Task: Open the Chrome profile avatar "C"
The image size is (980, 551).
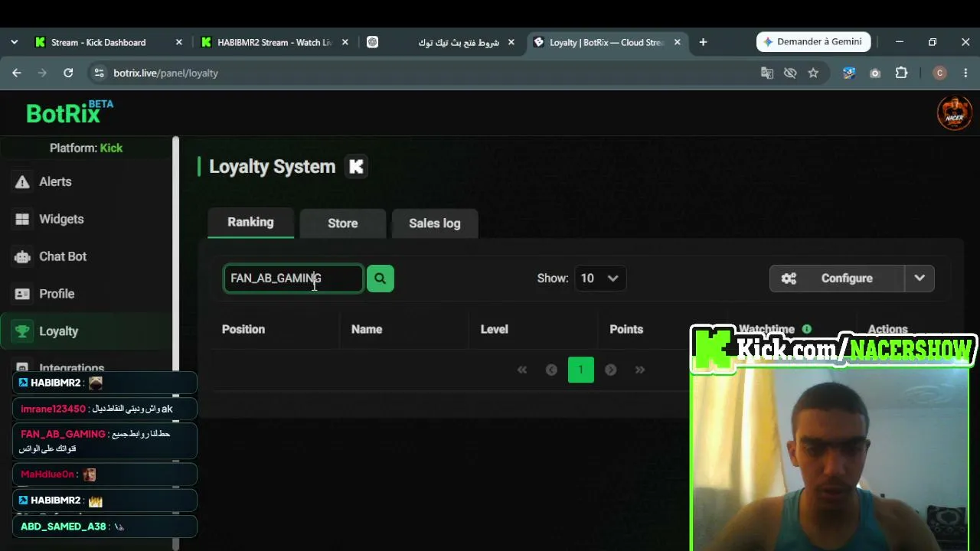Action: tap(940, 73)
